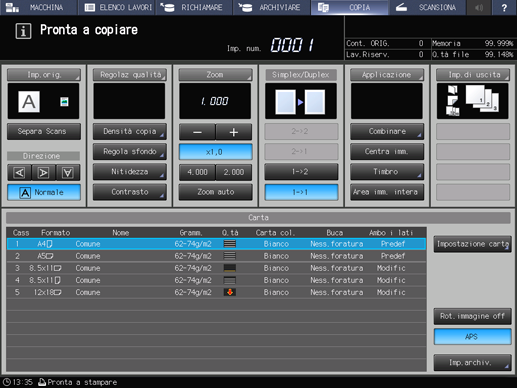Click tray 1 paper quantity indicator

click(230, 244)
